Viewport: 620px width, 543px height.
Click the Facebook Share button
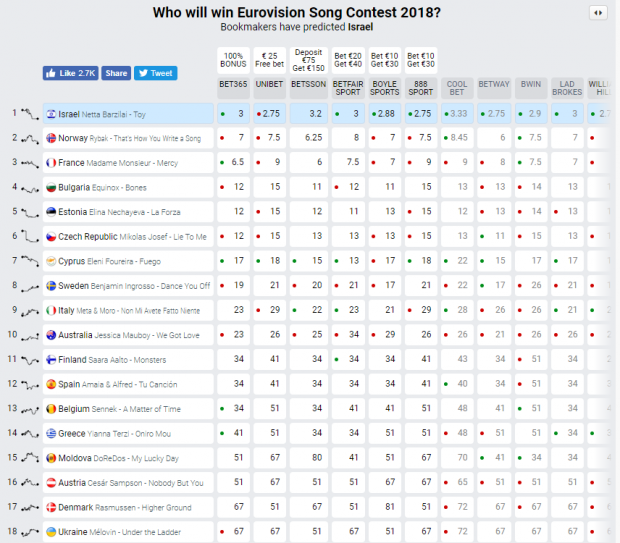point(116,73)
